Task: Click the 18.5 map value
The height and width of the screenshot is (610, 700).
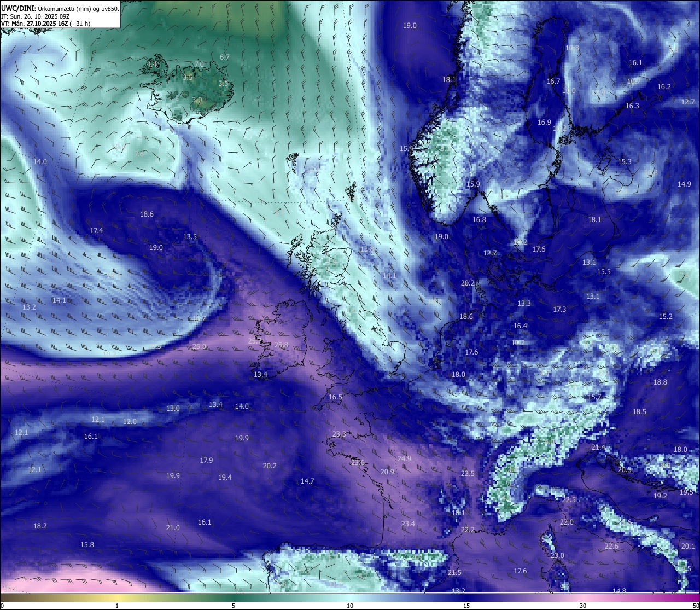Action: click(x=639, y=411)
